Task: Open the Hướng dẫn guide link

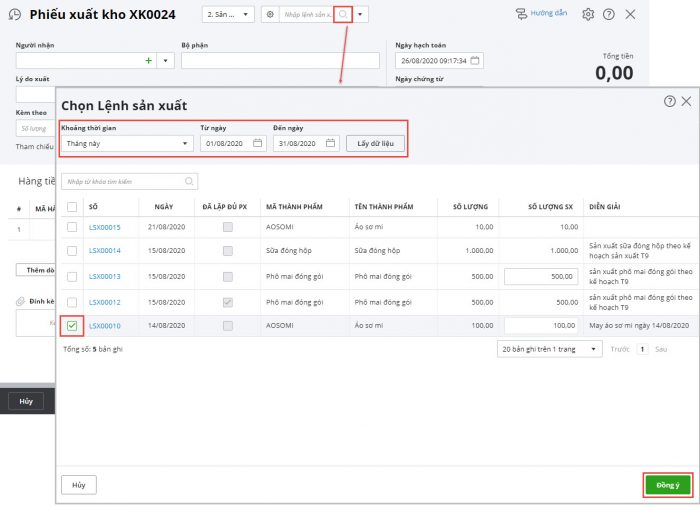Action: pyautogui.click(x=540, y=15)
